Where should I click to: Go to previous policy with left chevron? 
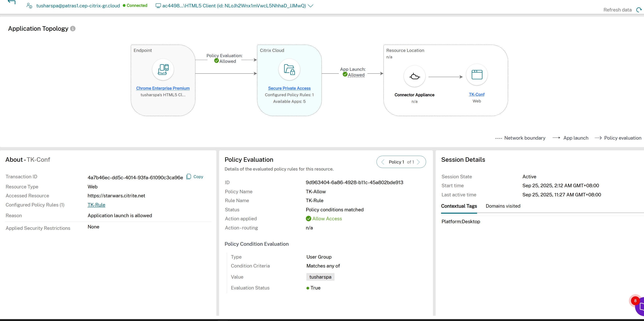[383, 162]
